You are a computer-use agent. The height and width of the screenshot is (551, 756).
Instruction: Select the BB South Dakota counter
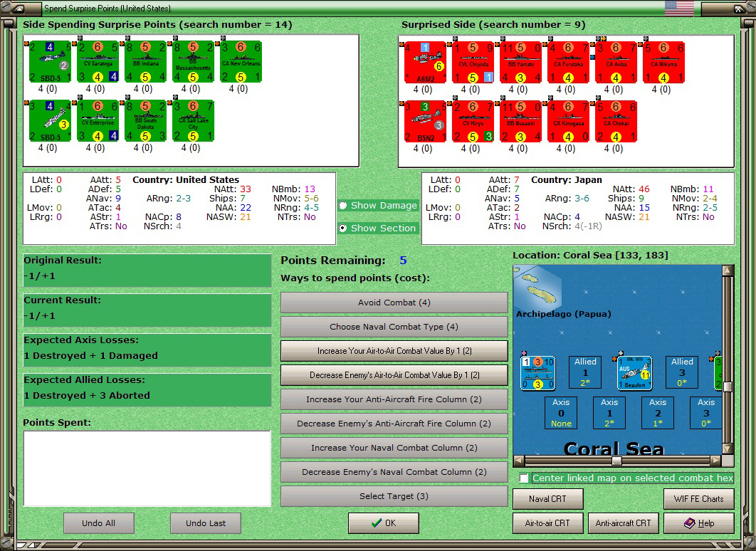point(146,121)
